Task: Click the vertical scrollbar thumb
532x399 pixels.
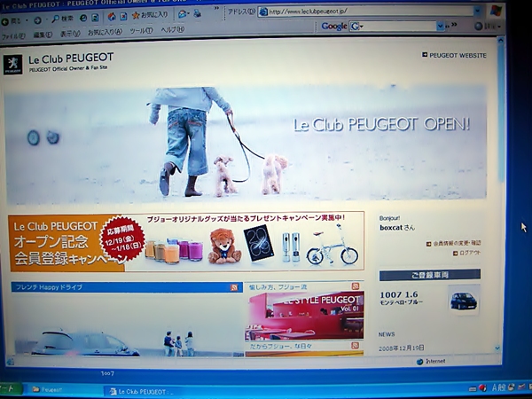Action: [500, 112]
